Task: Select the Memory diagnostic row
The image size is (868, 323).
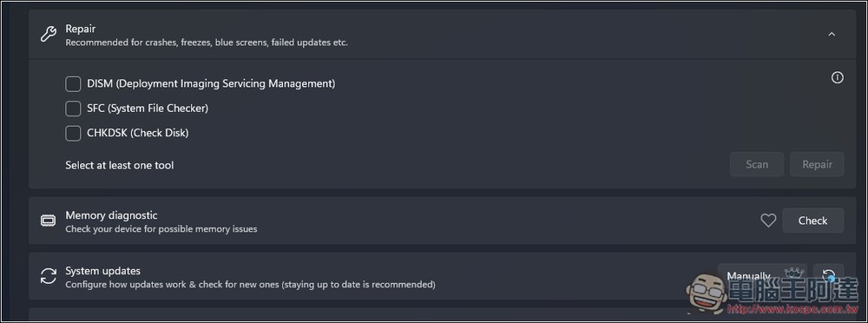Action: coord(443,221)
